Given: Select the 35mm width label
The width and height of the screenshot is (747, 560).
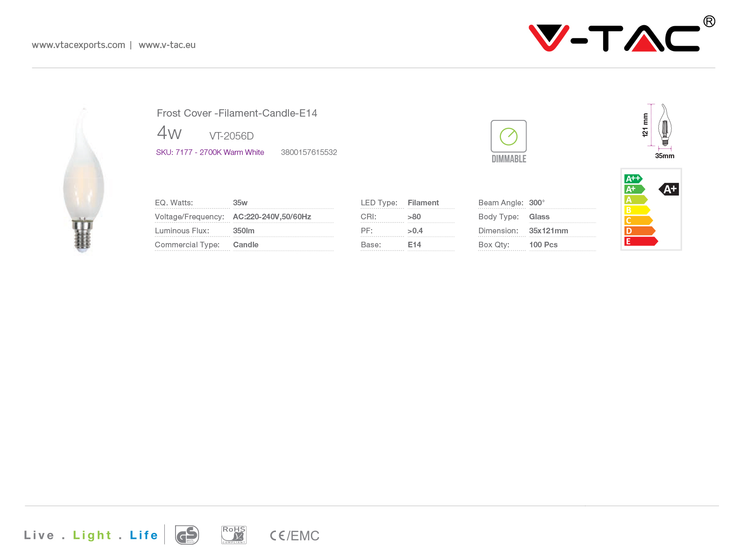Looking at the screenshot, I should [665, 156].
